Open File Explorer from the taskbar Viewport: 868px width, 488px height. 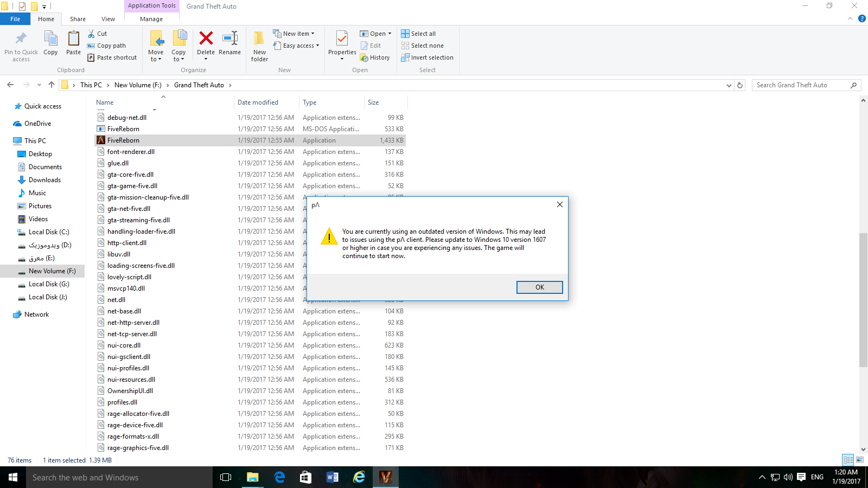pos(253,477)
